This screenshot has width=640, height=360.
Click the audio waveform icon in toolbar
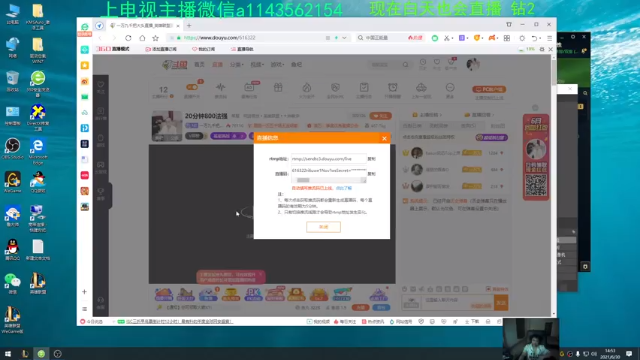click(220, 87)
